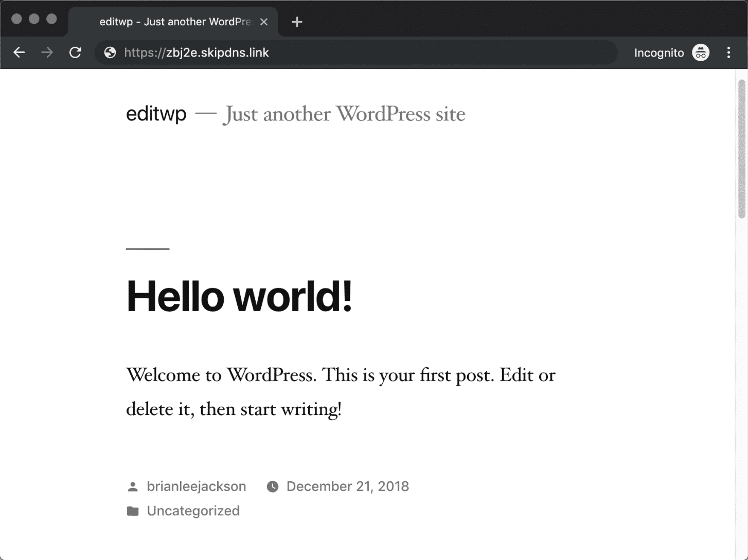Viewport: 748px width, 560px height.
Task: Click the forward navigation arrow
Action: 47,52
